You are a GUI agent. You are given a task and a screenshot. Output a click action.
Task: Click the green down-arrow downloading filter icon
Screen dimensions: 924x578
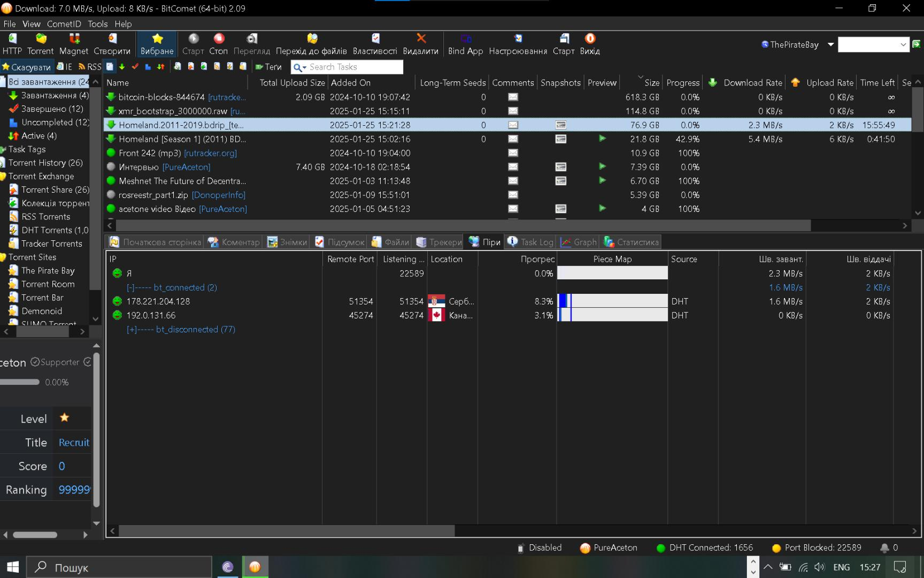click(122, 67)
